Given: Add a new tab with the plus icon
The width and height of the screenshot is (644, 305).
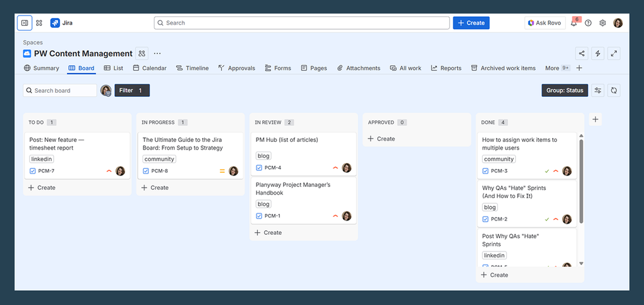Looking at the screenshot, I should [x=579, y=68].
